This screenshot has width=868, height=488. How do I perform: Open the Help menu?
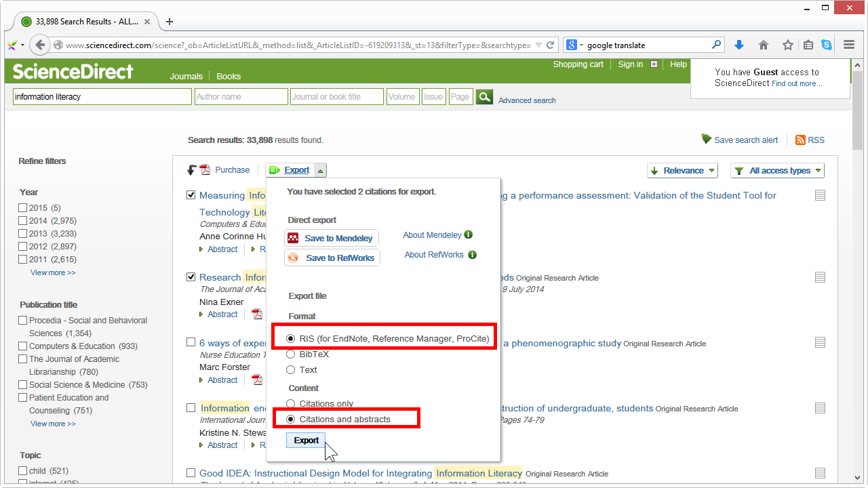click(678, 64)
